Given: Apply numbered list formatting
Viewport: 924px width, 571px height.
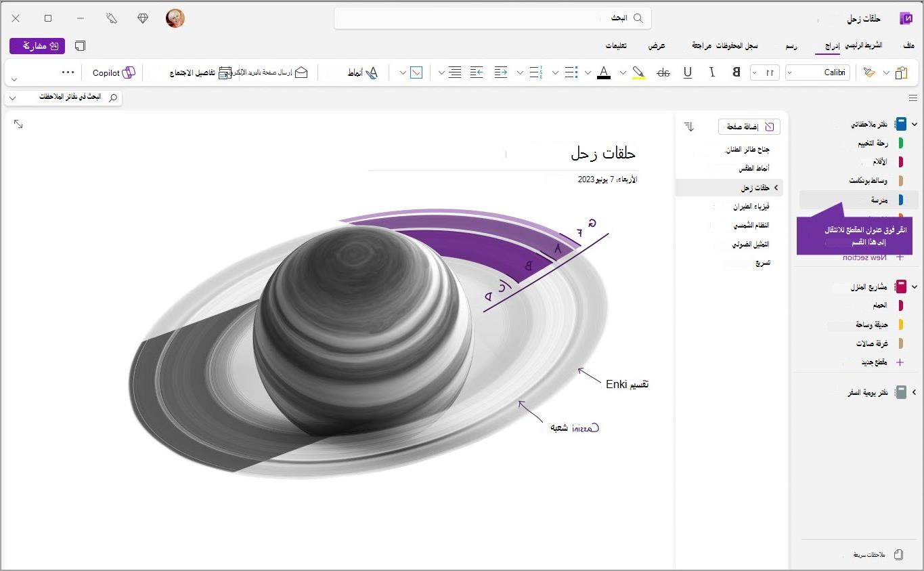Looking at the screenshot, I should [x=535, y=72].
